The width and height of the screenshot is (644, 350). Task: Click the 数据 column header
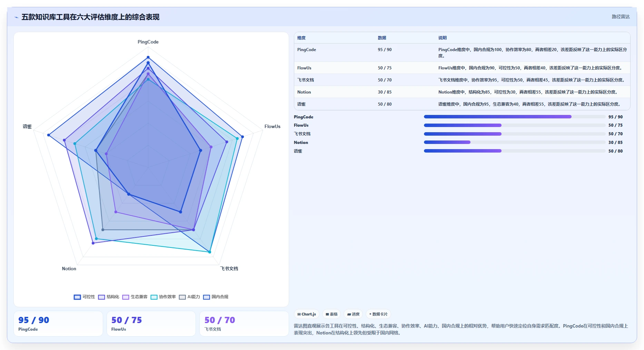tap(382, 38)
